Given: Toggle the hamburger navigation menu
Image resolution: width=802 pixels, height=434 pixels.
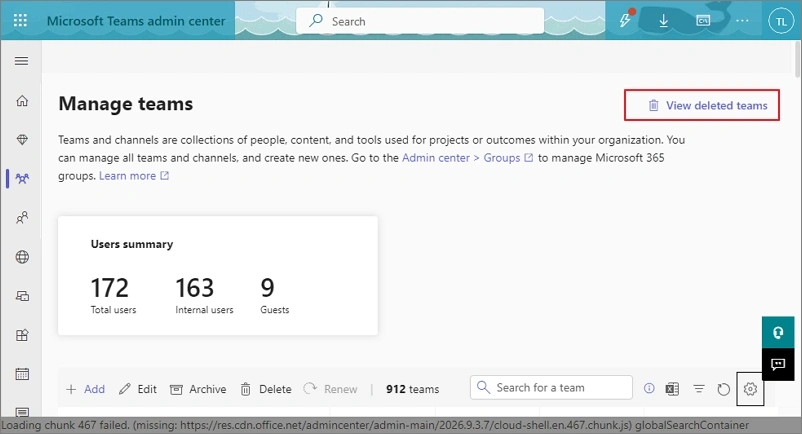Looking at the screenshot, I should [21, 61].
